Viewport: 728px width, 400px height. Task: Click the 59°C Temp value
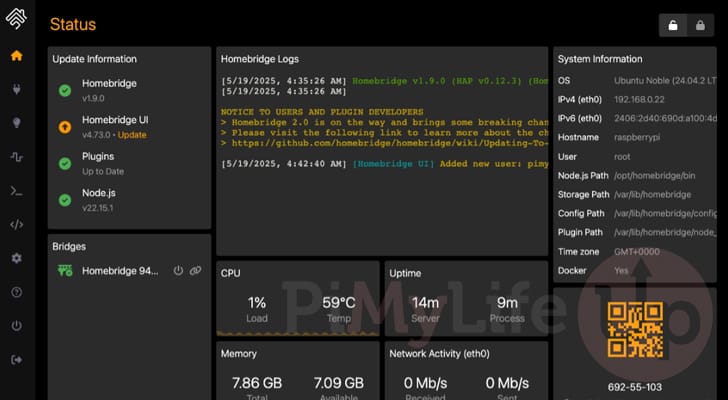click(339, 303)
